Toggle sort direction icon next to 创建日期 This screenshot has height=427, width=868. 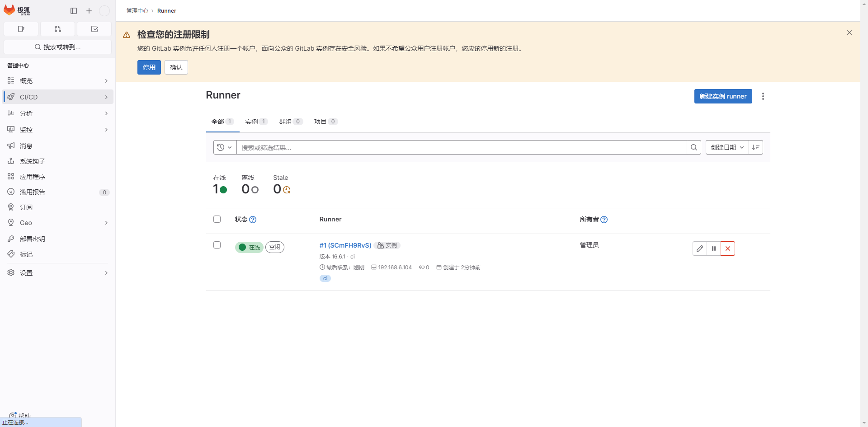[x=756, y=147]
